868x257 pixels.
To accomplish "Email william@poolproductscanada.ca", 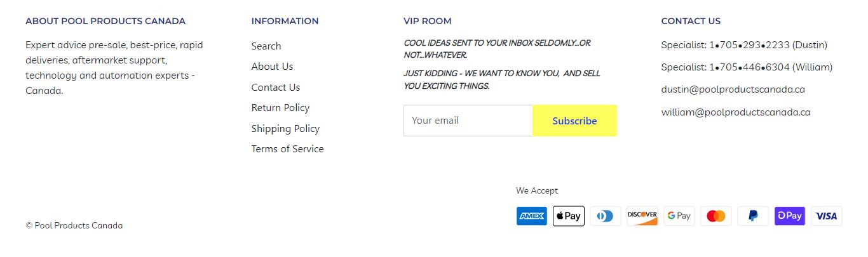I will point(735,112).
